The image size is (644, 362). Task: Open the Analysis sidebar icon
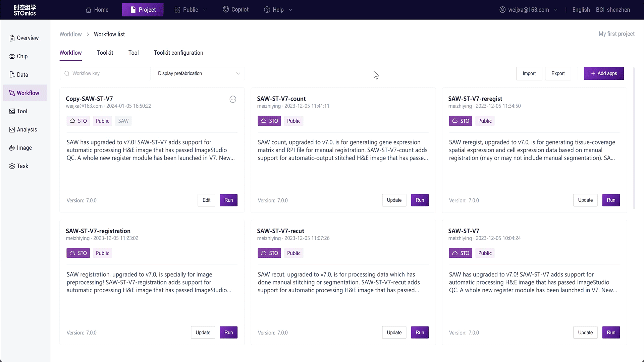[12, 130]
